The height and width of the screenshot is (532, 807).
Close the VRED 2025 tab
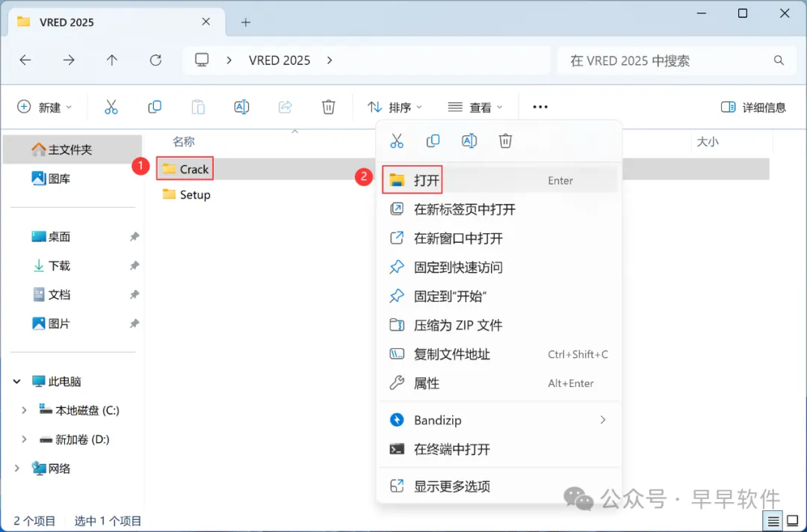pos(206,22)
